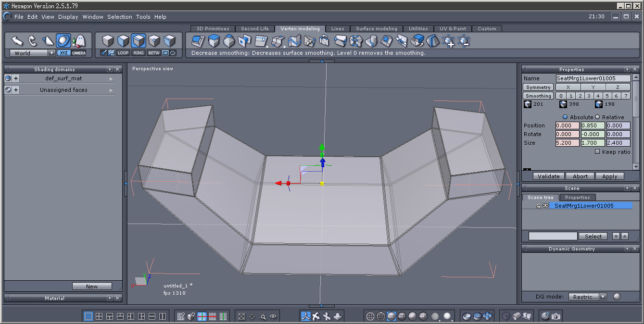Toggle visibility eye of SeatMrg1Lower01005
The height and width of the screenshot is (324, 644).
(545, 206)
